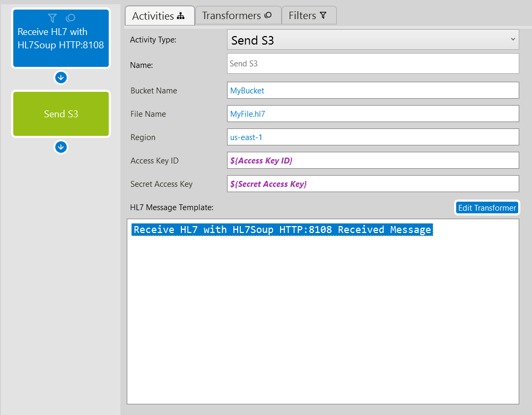Select the Send S3 activity block
This screenshot has width=532, height=415.
point(61,114)
